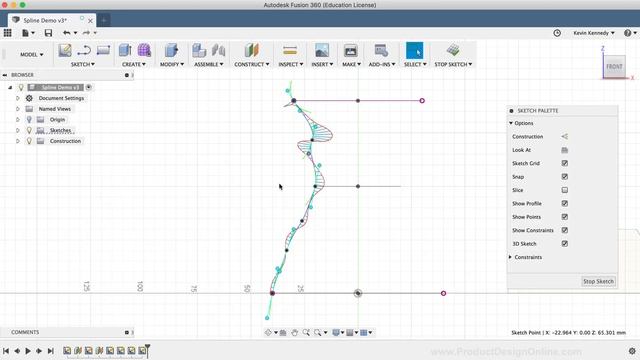
Task: Expand the Constraints section in Sketch Palette
Action: point(511,257)
